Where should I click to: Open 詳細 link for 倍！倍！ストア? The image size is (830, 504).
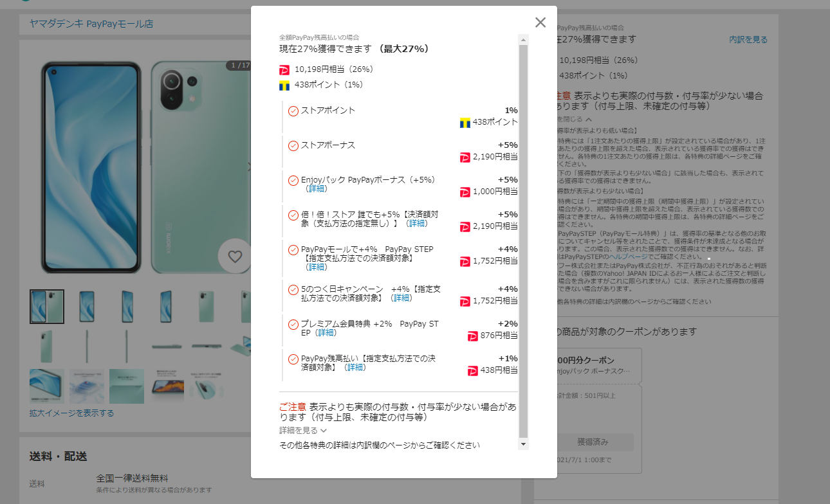click(417, 224)
